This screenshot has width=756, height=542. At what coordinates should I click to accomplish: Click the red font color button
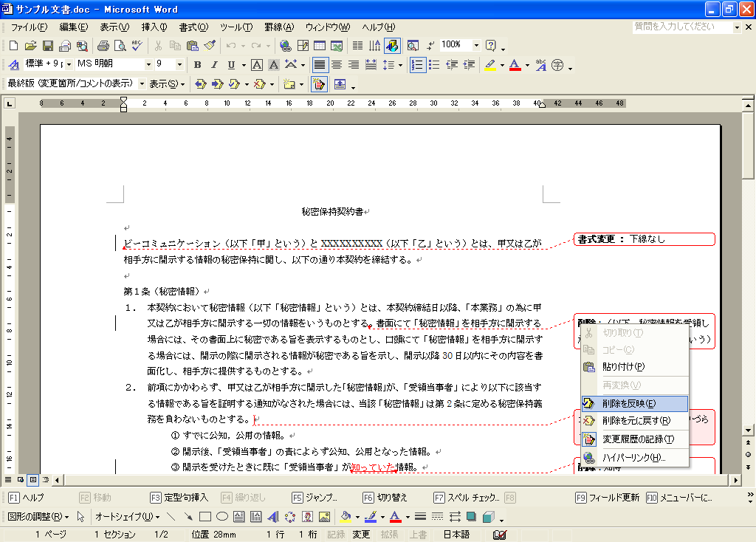[515, 65]
